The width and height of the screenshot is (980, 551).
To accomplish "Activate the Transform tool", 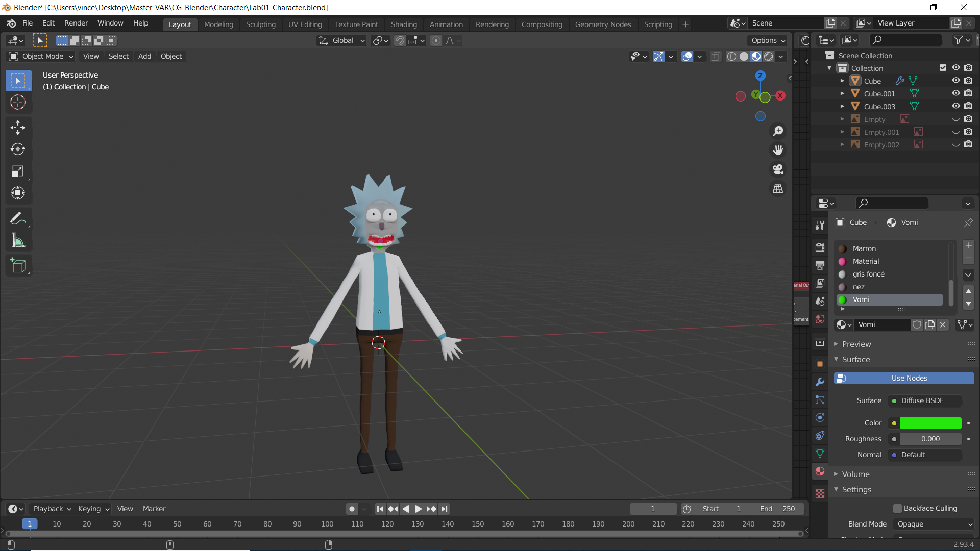I will point(18,193).
